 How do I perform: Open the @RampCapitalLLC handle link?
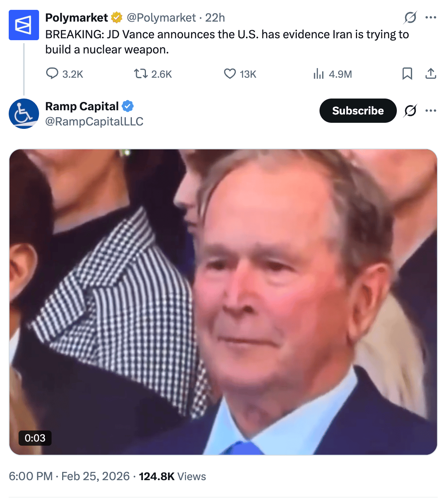coord(94,121)
